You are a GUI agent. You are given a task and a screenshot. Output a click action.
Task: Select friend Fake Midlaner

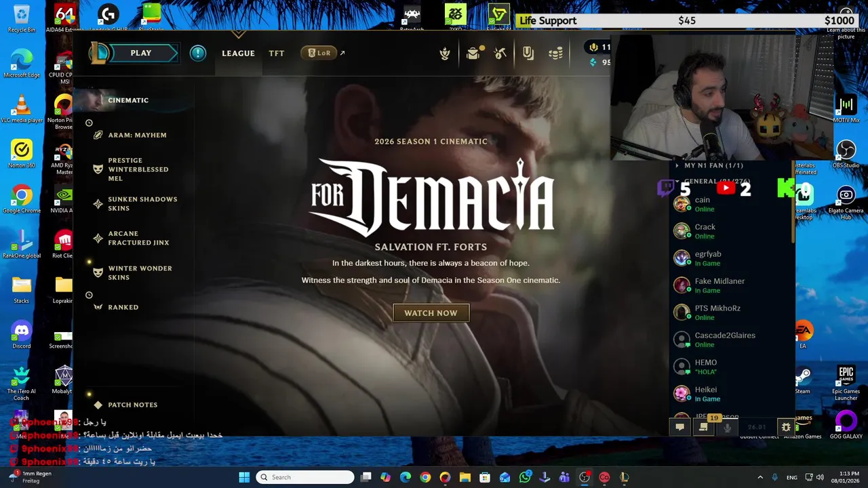point(731,285)
